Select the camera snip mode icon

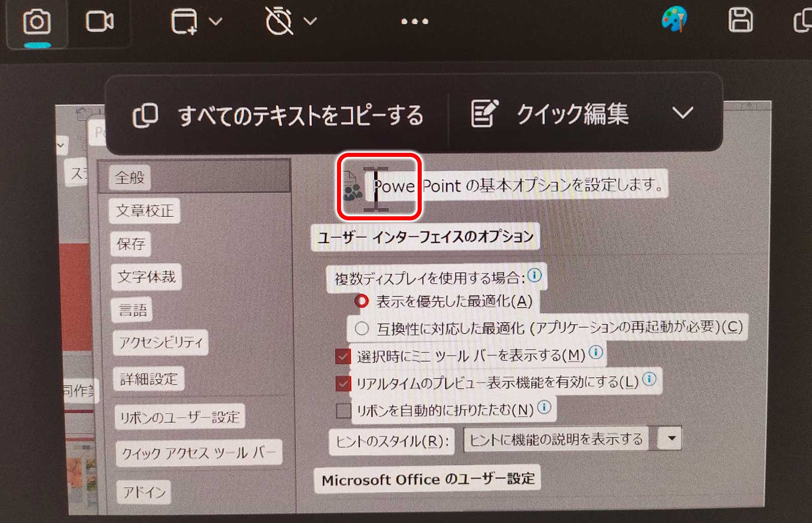(x=37, y=22)
